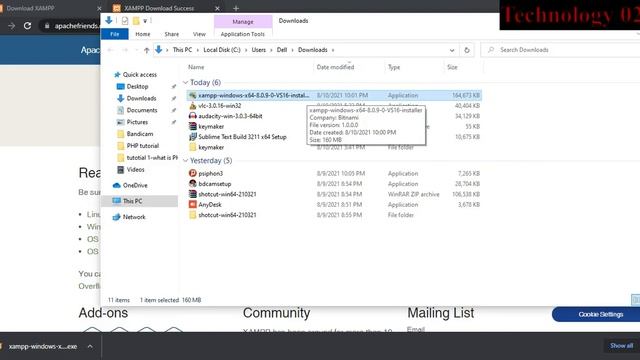Open OneDrive in the navigation pane

click(135, 185)
